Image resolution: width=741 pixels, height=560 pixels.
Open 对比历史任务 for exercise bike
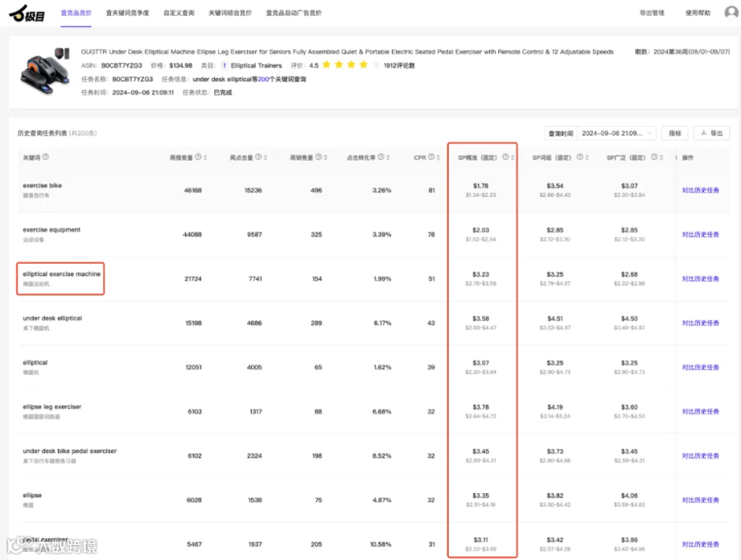tap(701, 190)
